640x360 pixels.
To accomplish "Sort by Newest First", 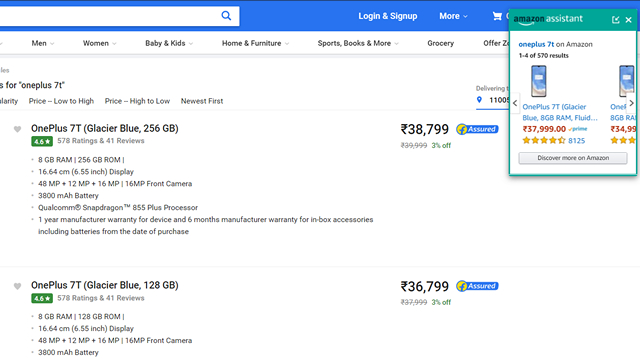I will [x=202, y=101].
